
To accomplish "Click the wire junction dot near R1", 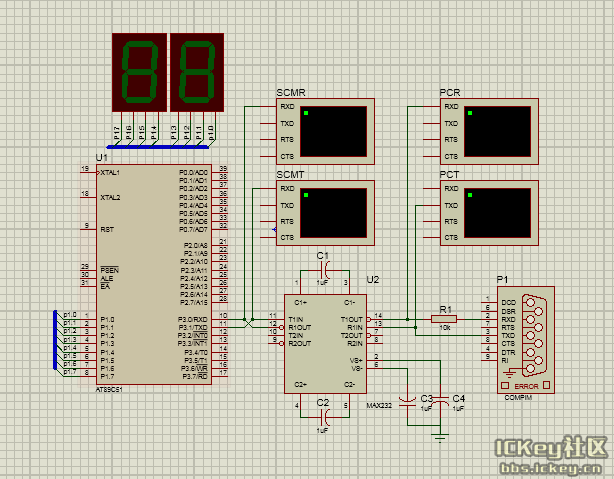I will point(408,320).
